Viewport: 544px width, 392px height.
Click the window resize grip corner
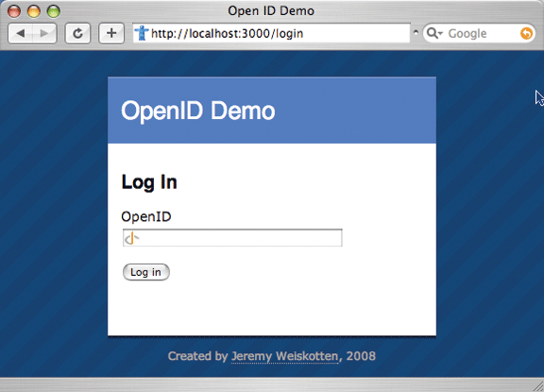(538, 386)
